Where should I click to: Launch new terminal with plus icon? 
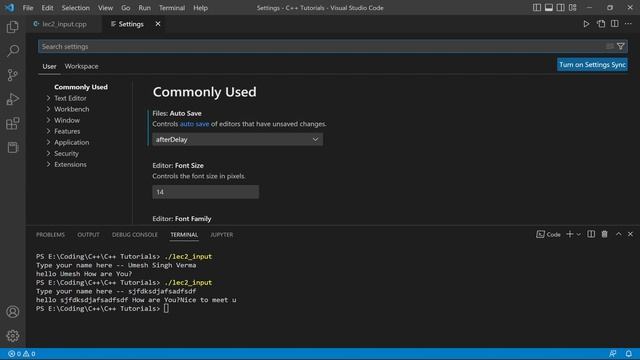click(x=569, y=234)
